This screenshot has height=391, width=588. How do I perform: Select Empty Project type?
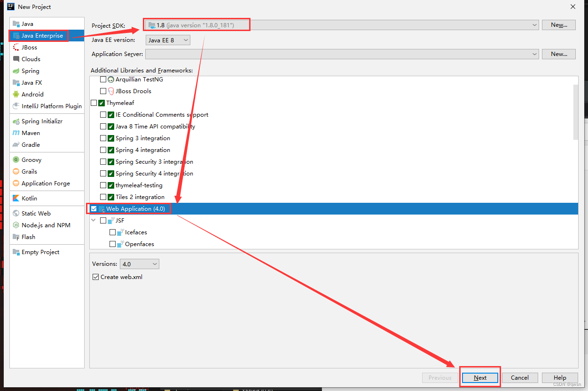47,252
